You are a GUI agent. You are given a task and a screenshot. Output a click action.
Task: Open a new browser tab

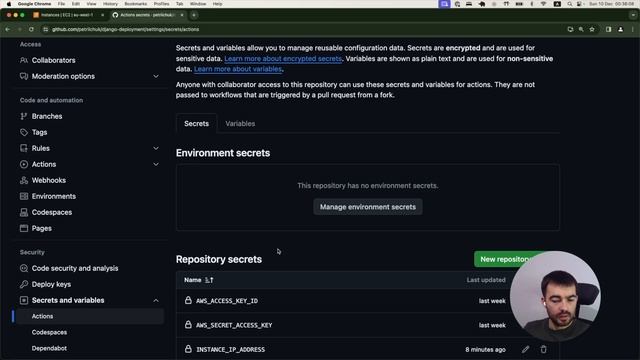click(194, 15)
